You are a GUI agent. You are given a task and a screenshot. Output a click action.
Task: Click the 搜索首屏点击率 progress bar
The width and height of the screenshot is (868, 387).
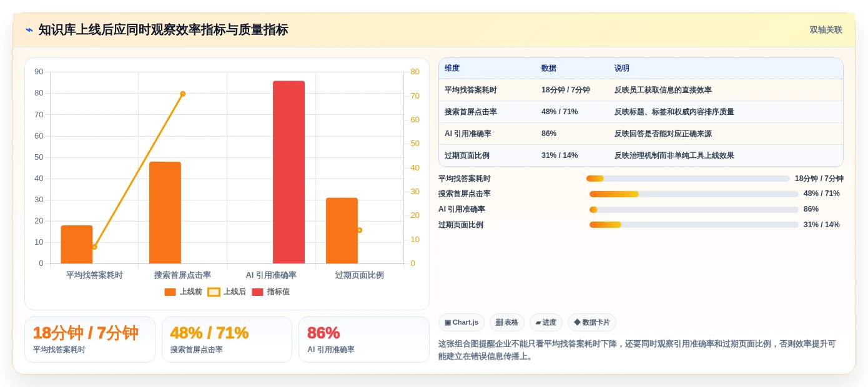(694, 194)
